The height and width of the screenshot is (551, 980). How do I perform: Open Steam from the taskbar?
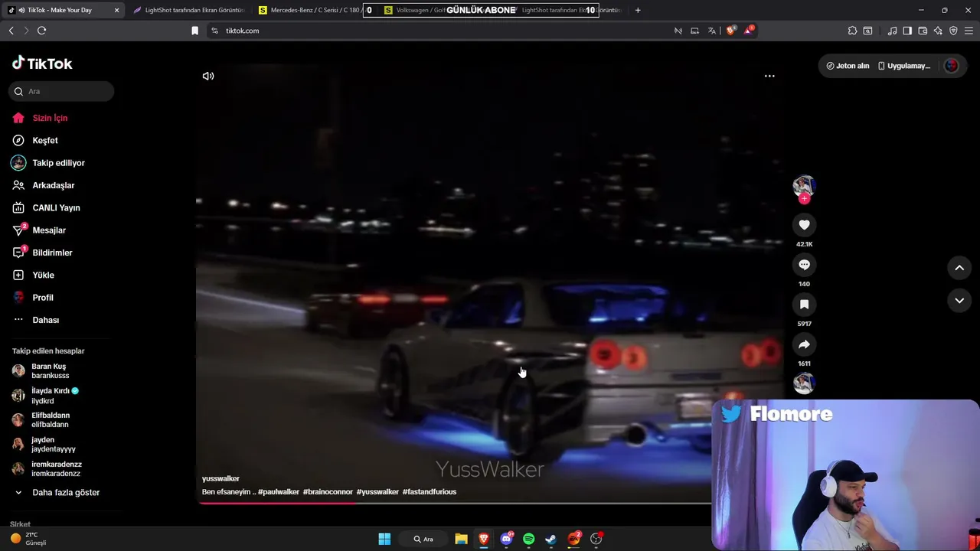point(550,539)
